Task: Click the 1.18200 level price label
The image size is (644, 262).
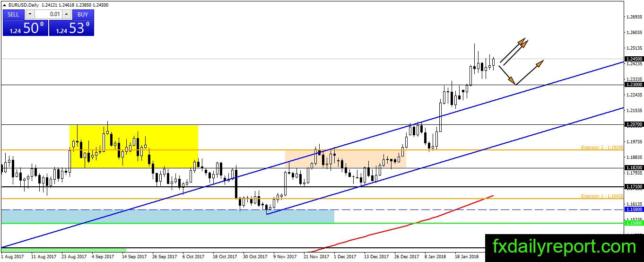Action: pyautogui.click(x=634, y=168)
